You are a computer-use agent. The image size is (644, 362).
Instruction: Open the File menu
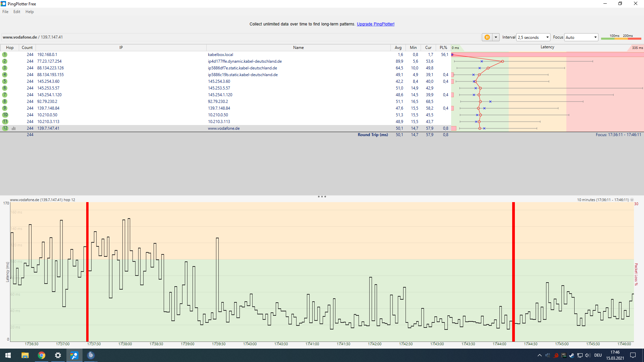(5, 12)
